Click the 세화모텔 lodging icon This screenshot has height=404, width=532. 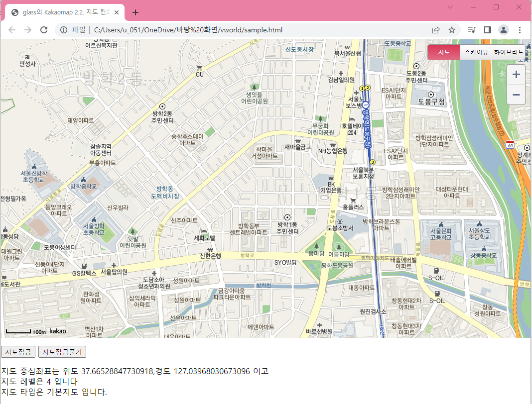coord(204,231)
